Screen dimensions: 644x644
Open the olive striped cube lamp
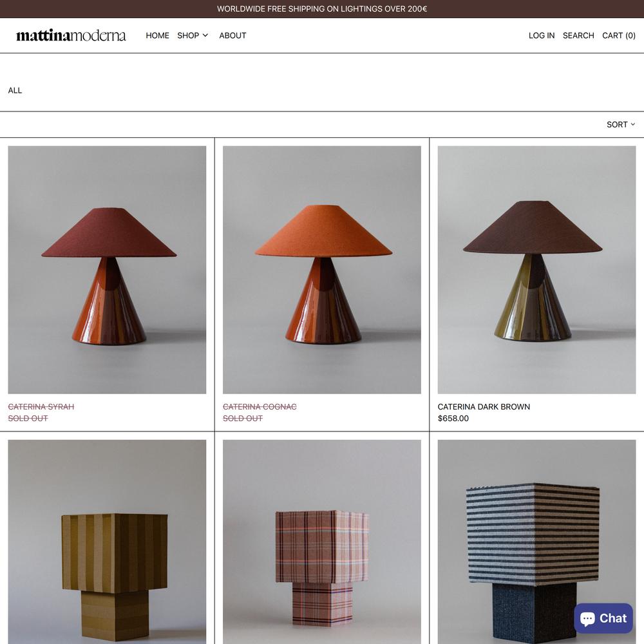107,542
